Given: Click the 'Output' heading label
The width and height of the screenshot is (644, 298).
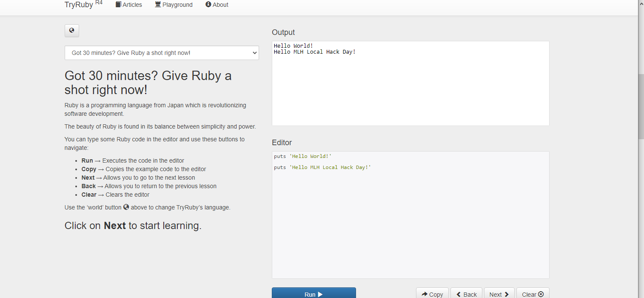Looking at the screenshot, I should pos(283,32).
